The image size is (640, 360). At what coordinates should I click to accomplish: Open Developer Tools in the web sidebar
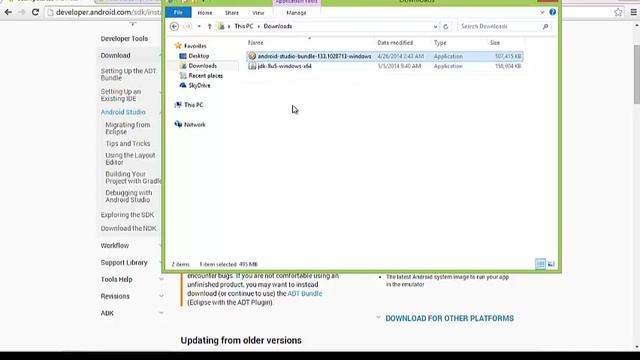(124, 39)
